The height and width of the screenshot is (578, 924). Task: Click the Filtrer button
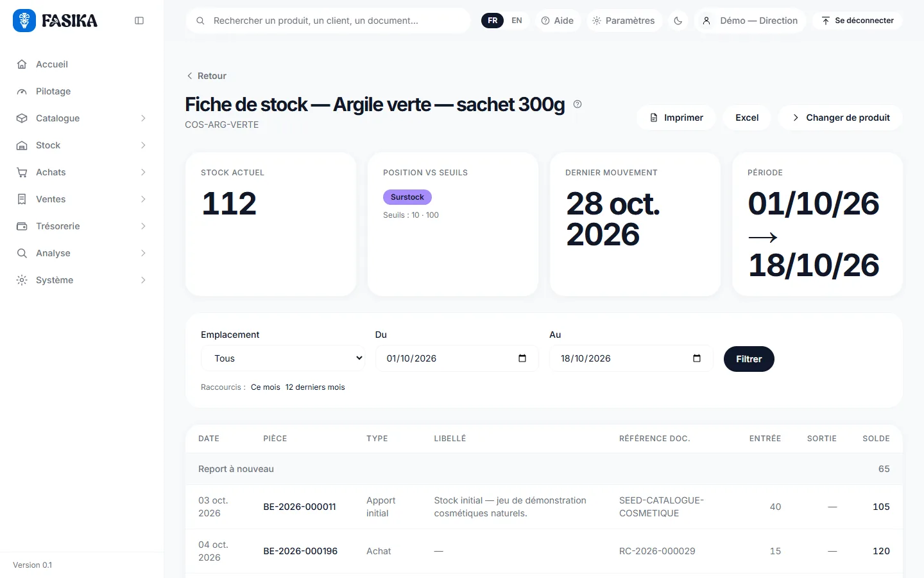pos(749,359)
